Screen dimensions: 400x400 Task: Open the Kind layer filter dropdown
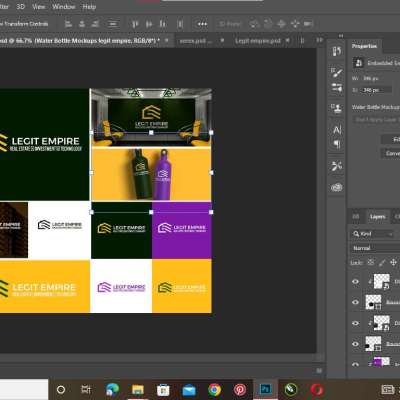[372, 234]
